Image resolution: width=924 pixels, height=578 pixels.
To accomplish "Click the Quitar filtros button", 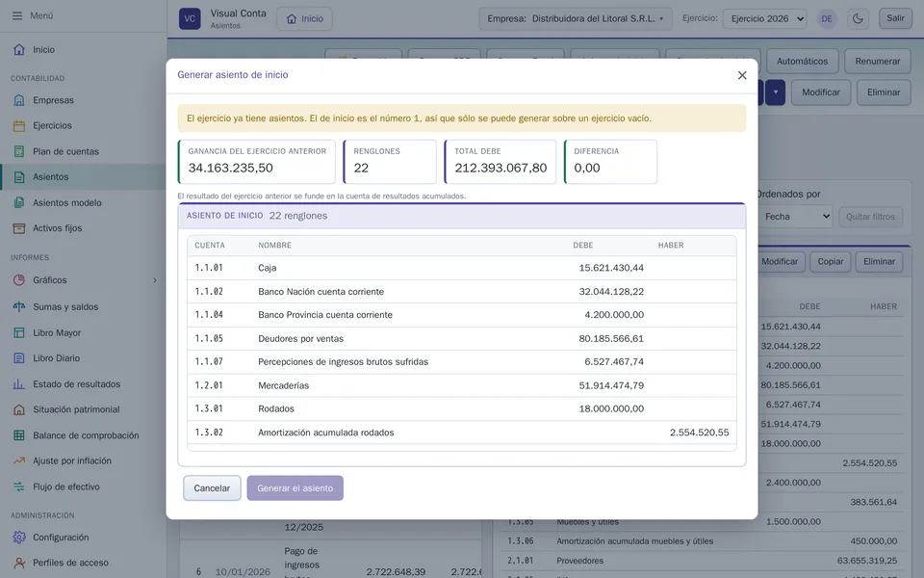I will (x=870, y=217).
